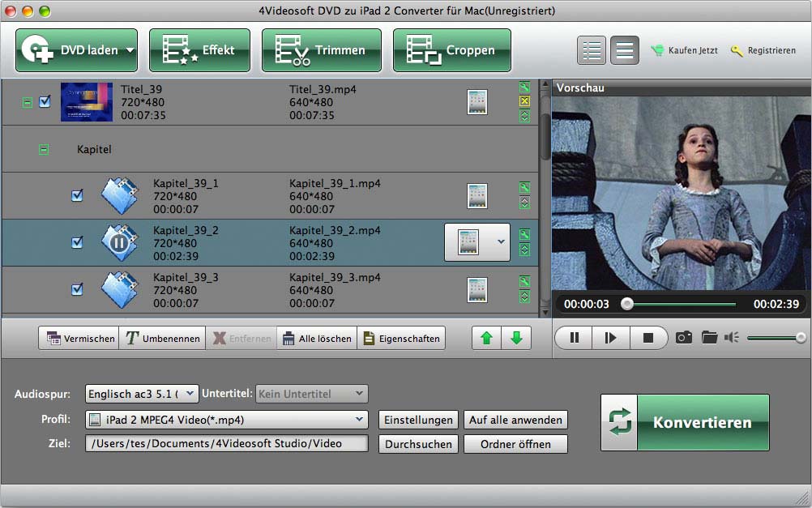The image size is (812, 508).
Task: Mute audio with the speaker icon
Action: click(x=732, y=337)
